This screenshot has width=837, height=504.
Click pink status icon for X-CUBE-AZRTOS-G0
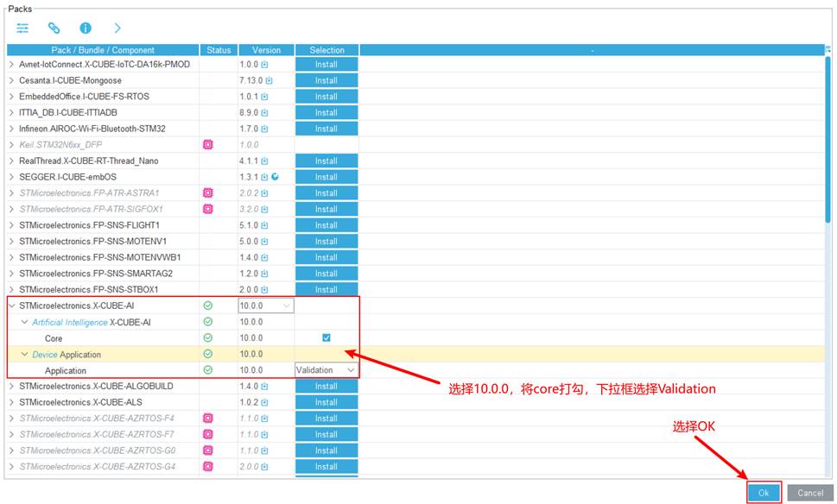tap(208, 450)
